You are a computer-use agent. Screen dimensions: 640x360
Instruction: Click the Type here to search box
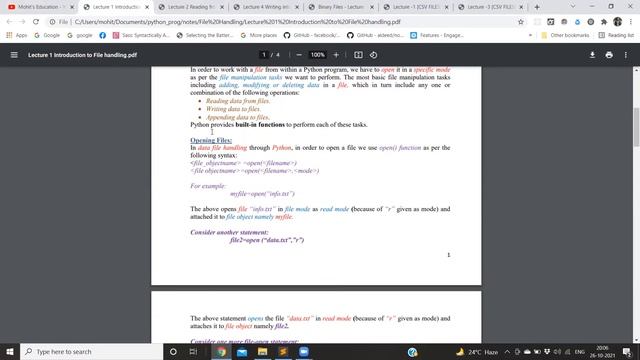coord(91,351)
